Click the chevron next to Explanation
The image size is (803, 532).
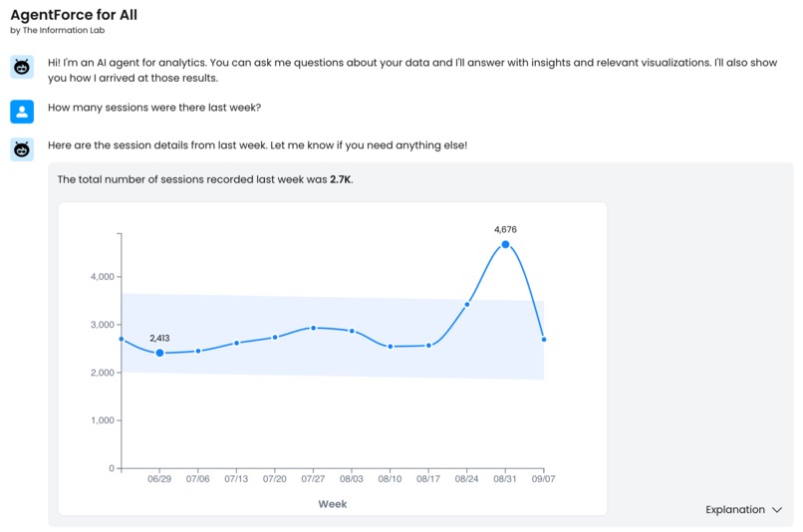point(777,509)
